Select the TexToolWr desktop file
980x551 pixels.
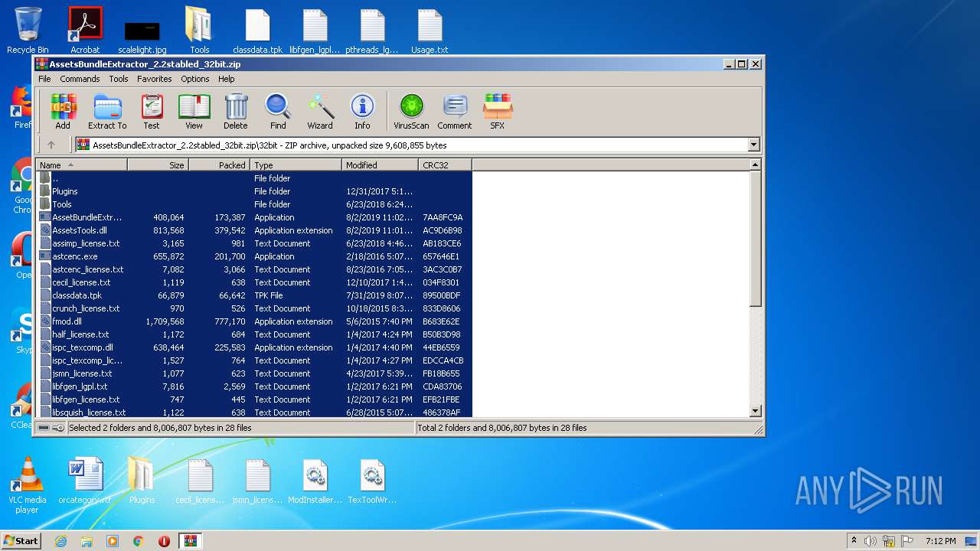pos(372,481)
